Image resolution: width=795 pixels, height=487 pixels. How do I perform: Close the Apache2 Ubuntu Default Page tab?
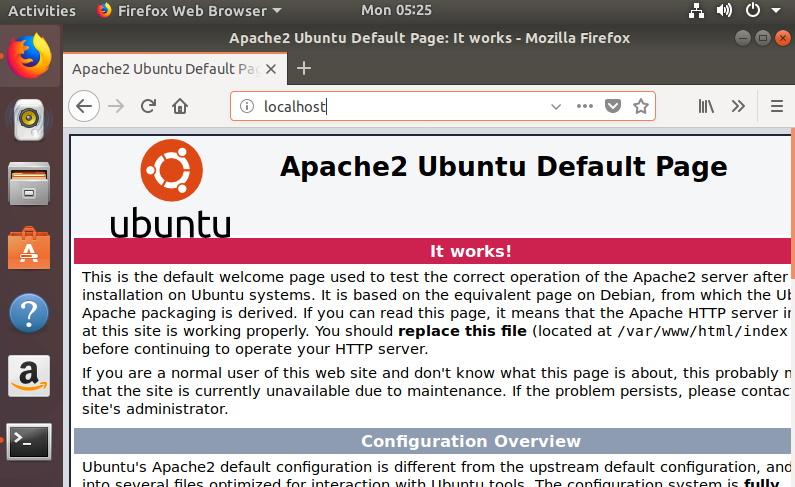271,69
